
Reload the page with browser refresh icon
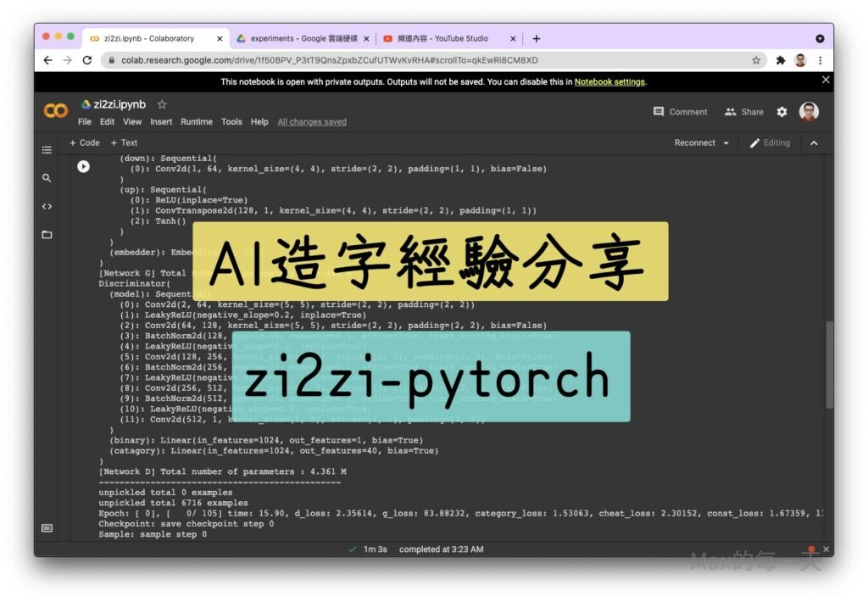pos(87,60)
